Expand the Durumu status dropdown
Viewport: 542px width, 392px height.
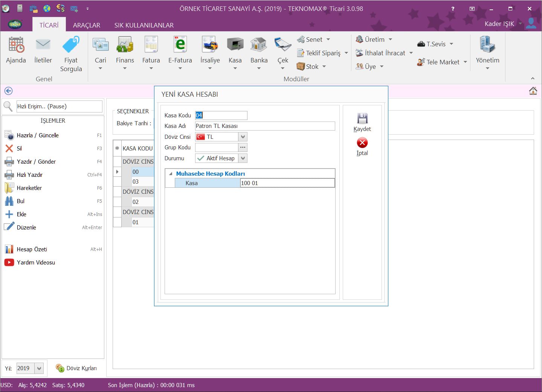coord(243,158)
